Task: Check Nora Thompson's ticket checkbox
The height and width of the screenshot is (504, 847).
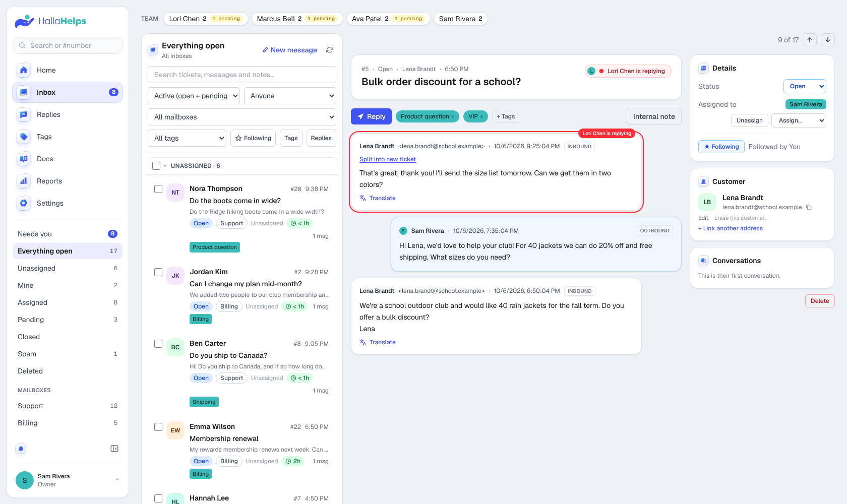Action: (158, 189)
